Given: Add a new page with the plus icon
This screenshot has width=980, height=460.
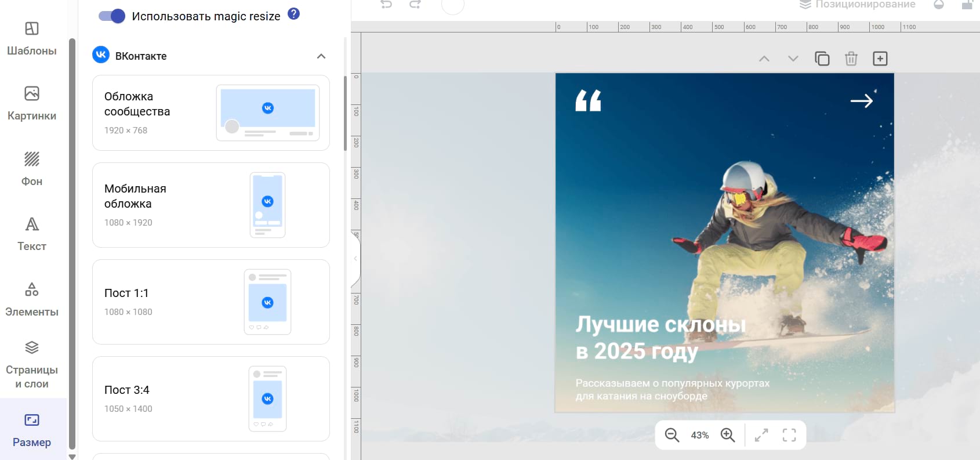Looking at the screenshot, I should pos(880,59).
